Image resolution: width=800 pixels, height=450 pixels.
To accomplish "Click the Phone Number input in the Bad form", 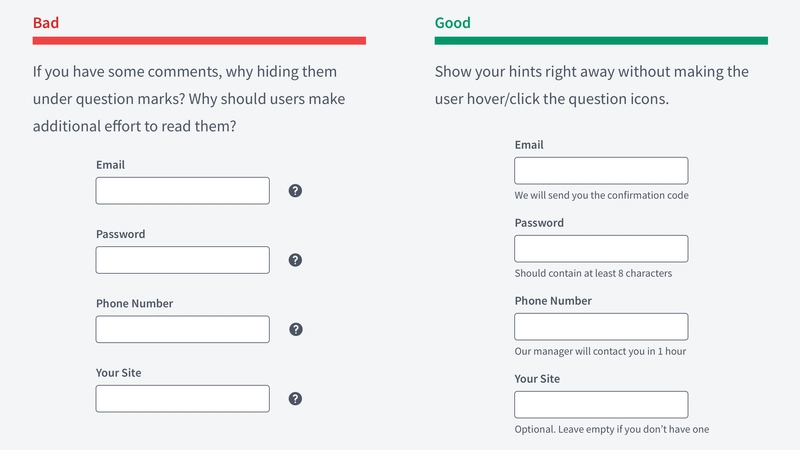I will pos(183,329).
